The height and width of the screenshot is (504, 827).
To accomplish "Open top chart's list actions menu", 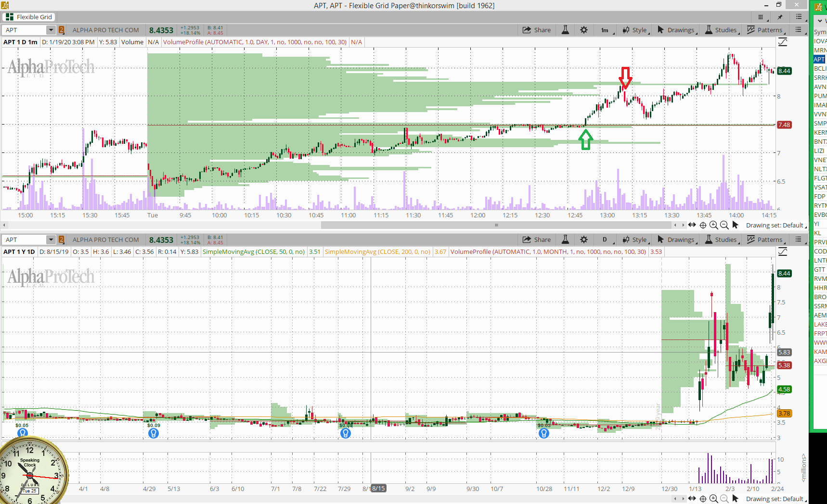I will [x=799, y=30].
